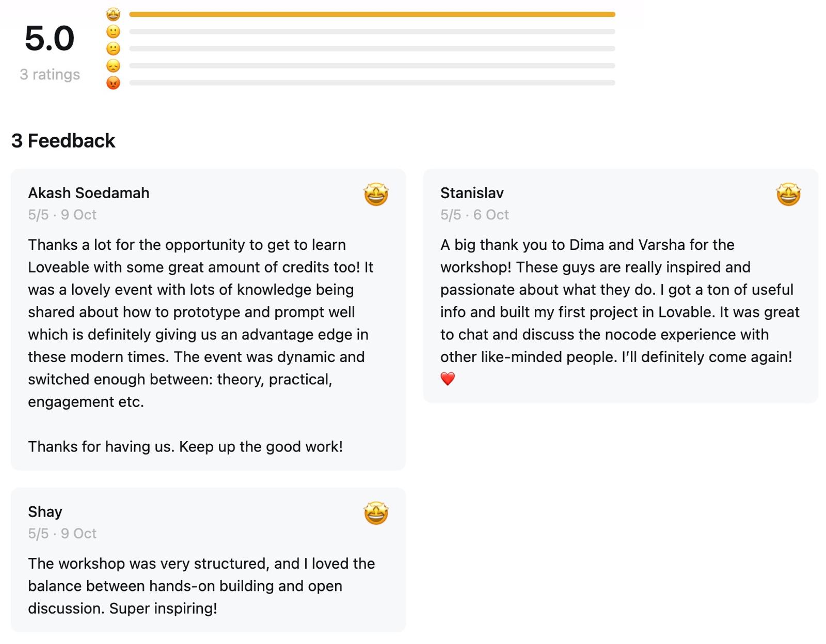Click reviewer name Stanislav
This screenshot has width=826, height=644.
[472, 193]
